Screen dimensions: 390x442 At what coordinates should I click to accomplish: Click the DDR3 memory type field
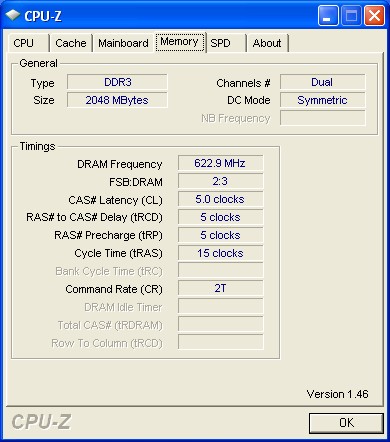[x=117, y=82]
